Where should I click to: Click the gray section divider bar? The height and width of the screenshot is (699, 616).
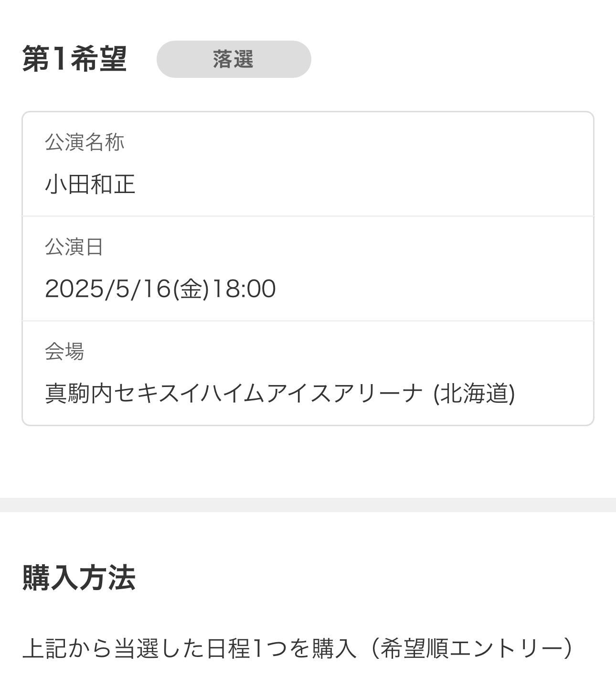click(308, 505)
